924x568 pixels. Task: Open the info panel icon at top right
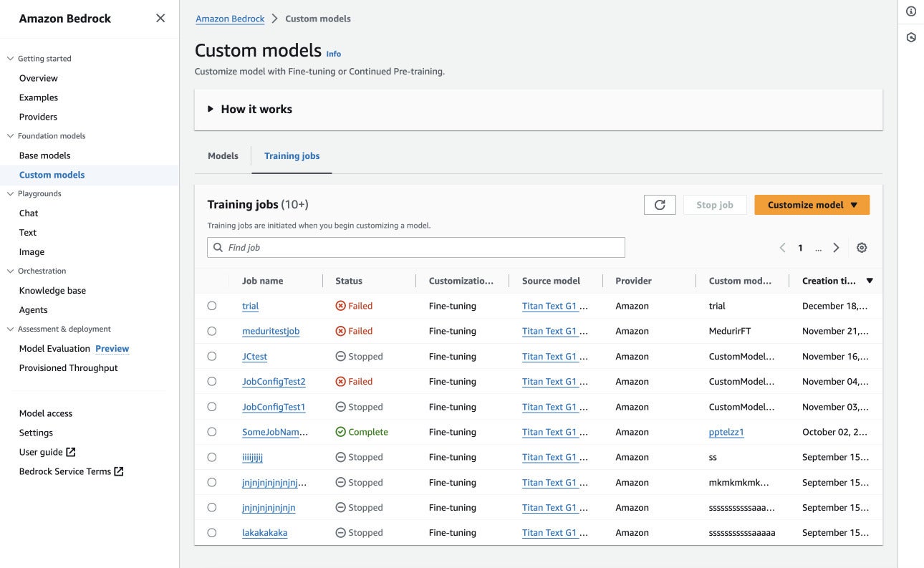click(911, 11)
